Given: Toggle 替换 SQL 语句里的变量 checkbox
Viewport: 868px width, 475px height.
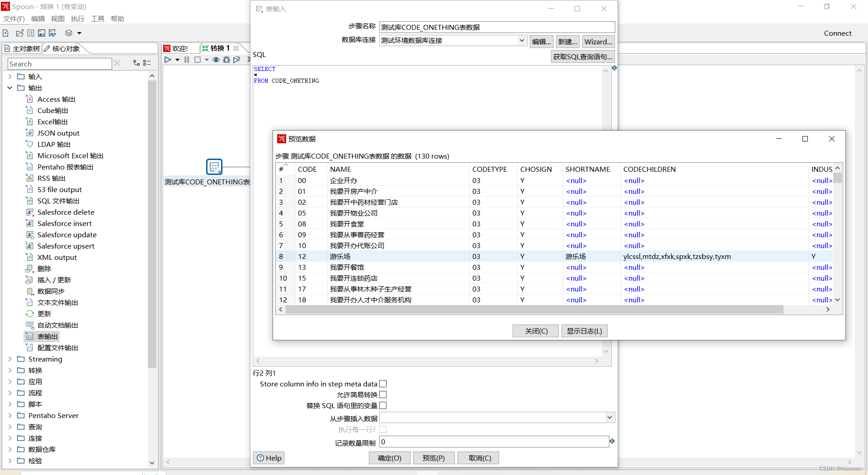Looking at the screenshot, I should (383, 405).
